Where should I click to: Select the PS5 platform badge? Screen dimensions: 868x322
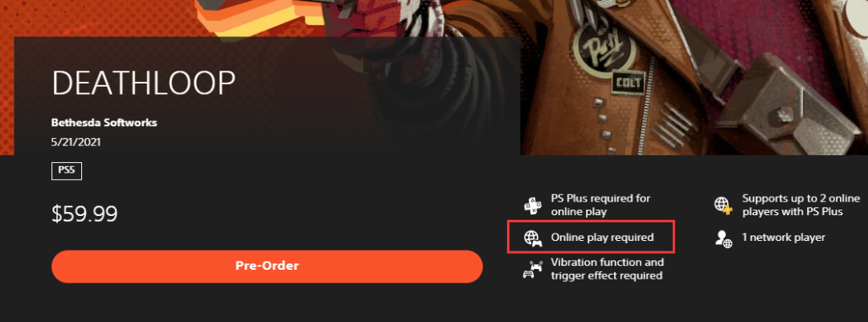67,171
